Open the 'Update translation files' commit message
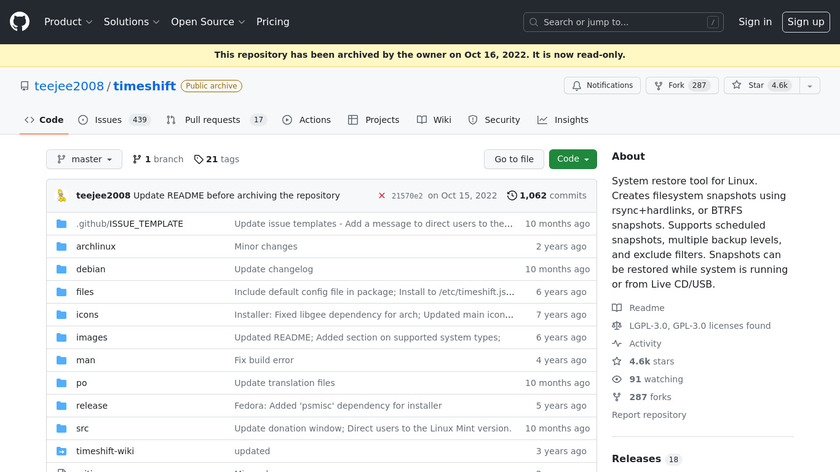 284,383
